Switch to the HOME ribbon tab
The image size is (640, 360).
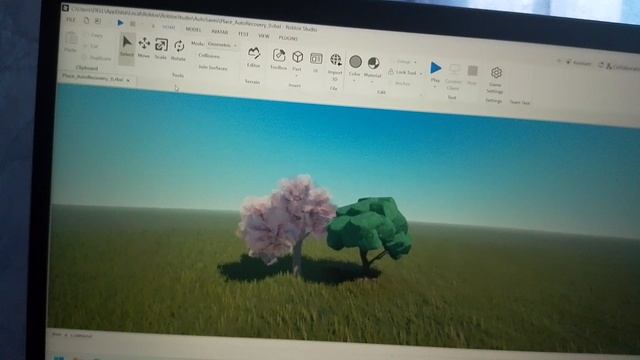click(169, 27)
